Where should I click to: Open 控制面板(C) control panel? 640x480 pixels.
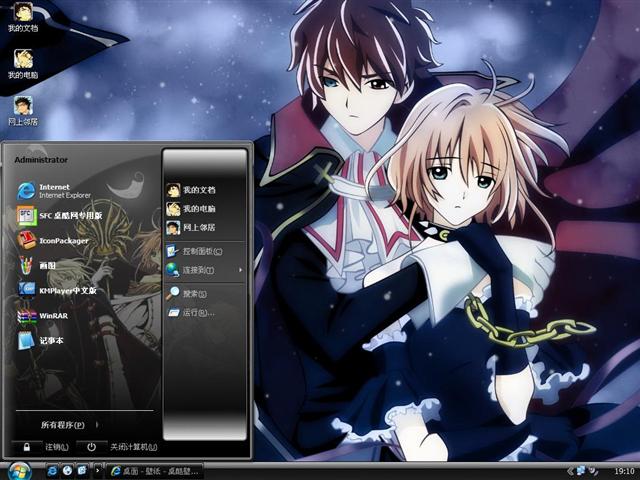[x=195, y=251]
